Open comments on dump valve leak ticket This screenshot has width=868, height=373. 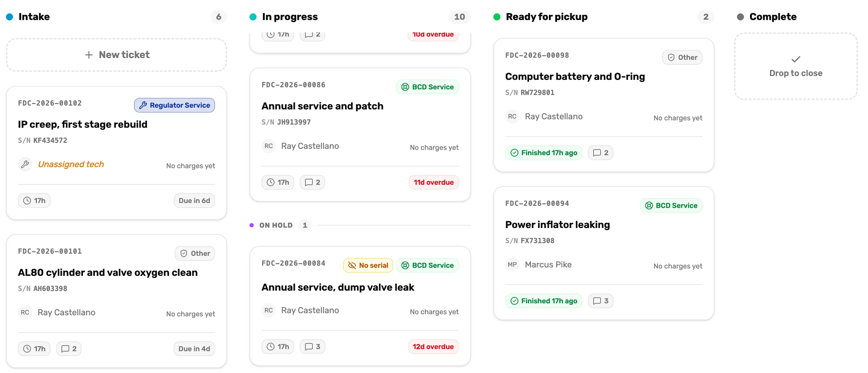(x=312, y=347)
